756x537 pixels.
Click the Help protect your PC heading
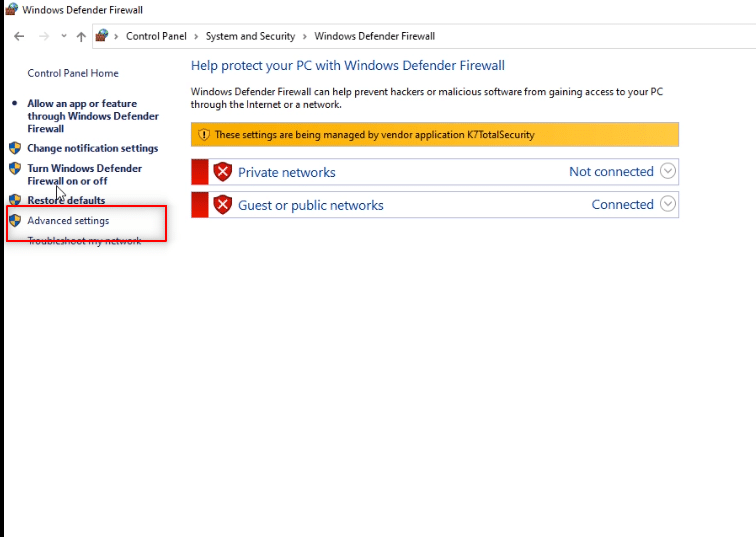[x=348, y=66]
